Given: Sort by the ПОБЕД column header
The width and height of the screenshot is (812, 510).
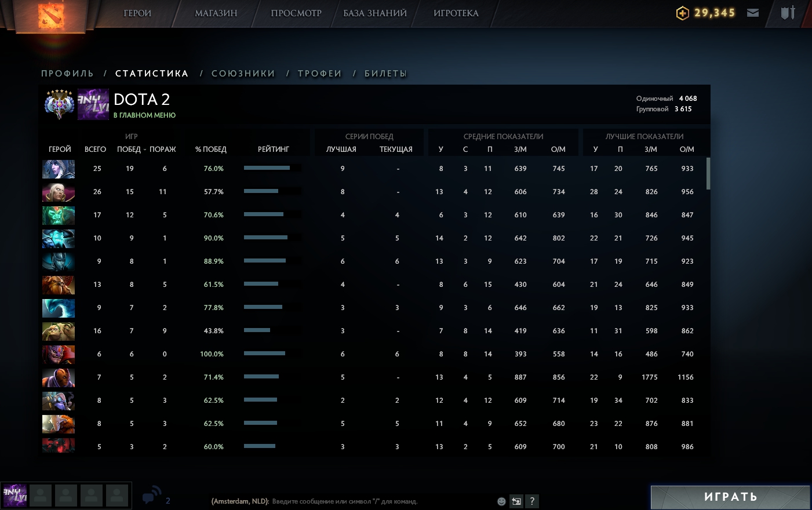Looking at the screenshot, I should pyautogui.click(x=129, y=150).
